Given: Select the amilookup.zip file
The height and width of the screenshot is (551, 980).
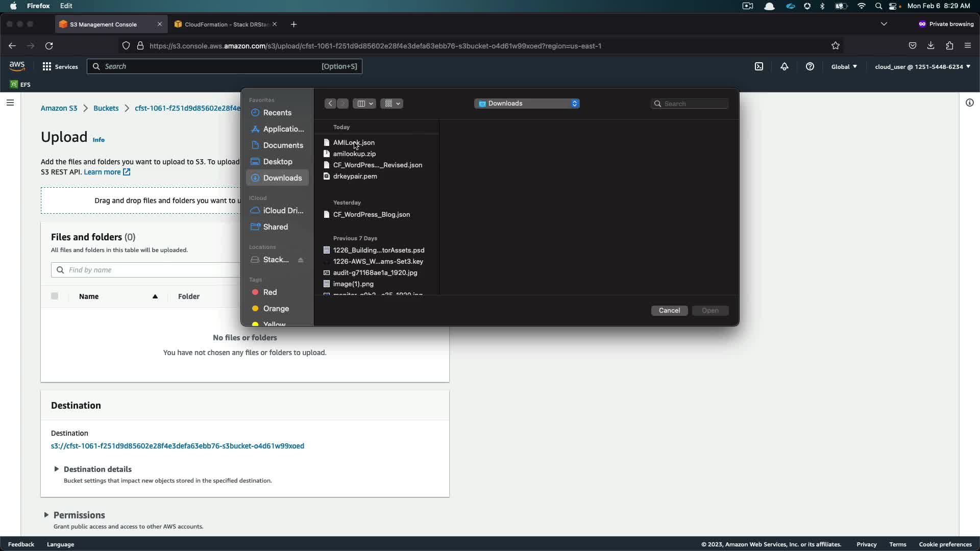Looking at the screenshot, I should 354,154.
